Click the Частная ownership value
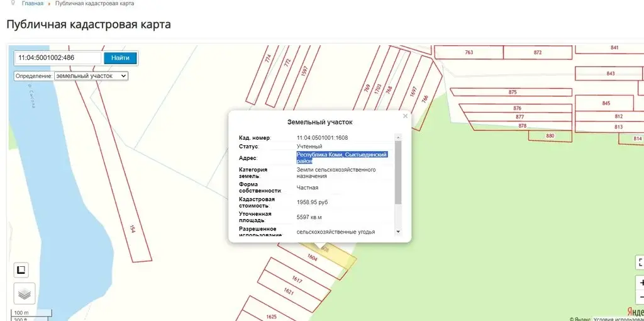644x321 pixels. click(x=307, y=188)
